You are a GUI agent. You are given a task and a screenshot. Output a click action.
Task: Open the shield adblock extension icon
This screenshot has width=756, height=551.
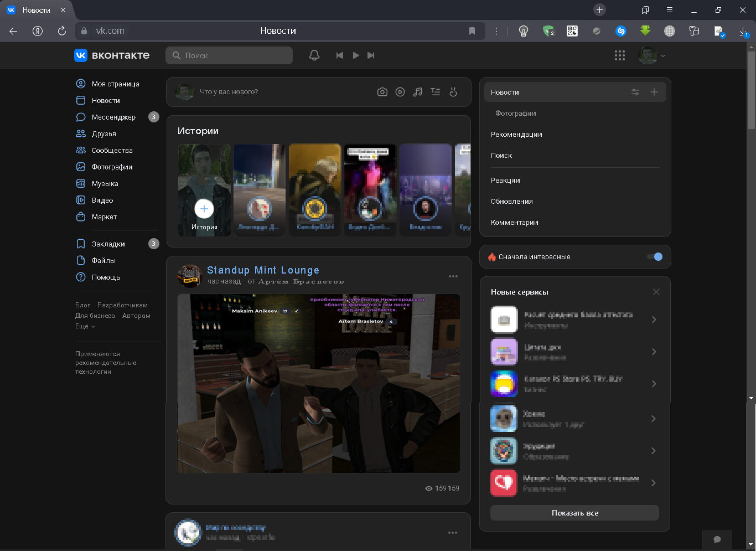click(548, 31)
